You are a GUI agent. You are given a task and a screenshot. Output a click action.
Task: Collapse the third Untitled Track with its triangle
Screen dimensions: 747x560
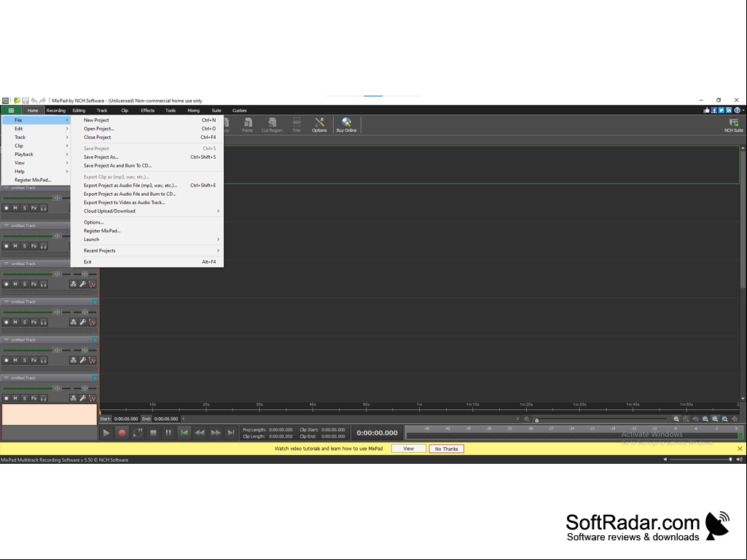point(6,264)
